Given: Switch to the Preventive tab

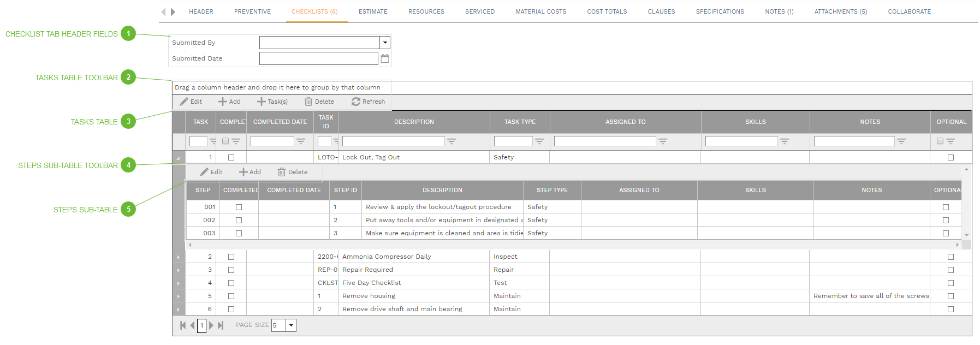Looking at the screenshot, I should click(252, 11).
